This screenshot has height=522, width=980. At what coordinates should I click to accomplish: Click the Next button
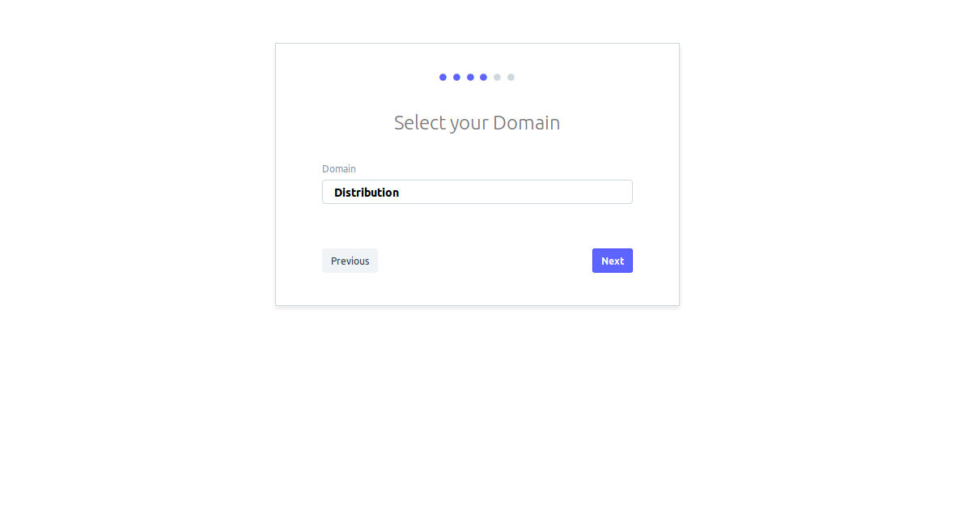tap(613, 261)
